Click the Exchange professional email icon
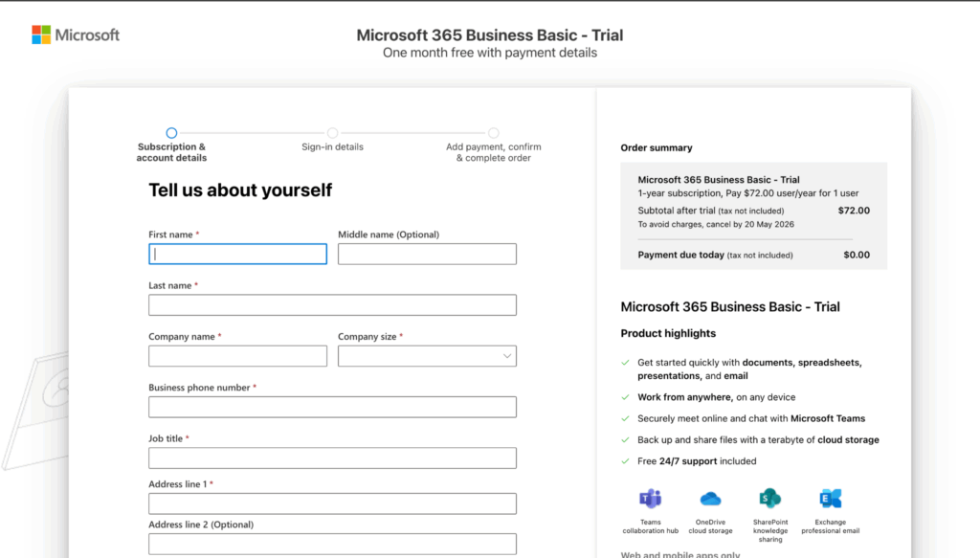This screenshot has height=558, width=980. (x=830, y=499)
